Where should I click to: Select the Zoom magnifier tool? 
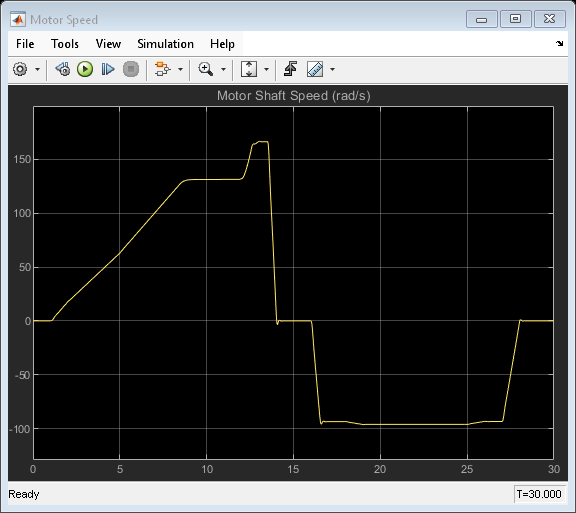click(206, 69)
